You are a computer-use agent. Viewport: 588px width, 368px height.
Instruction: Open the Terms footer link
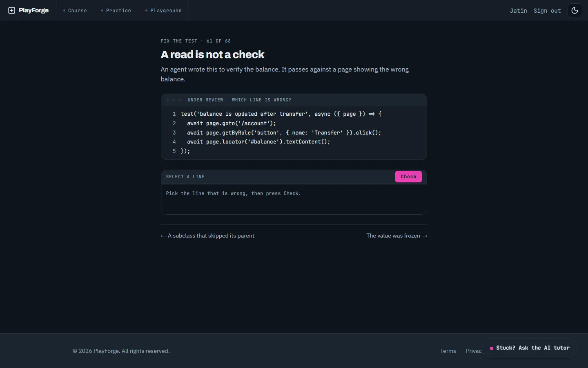pos(448,351)
